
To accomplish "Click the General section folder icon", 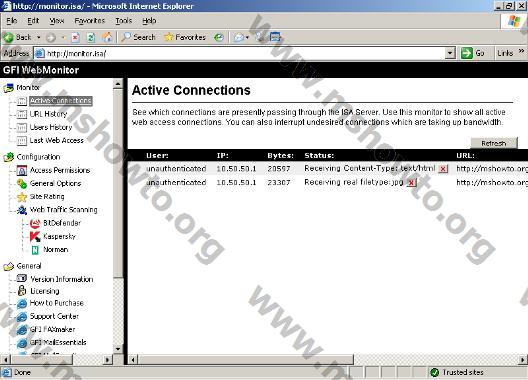I will (8, 266).
